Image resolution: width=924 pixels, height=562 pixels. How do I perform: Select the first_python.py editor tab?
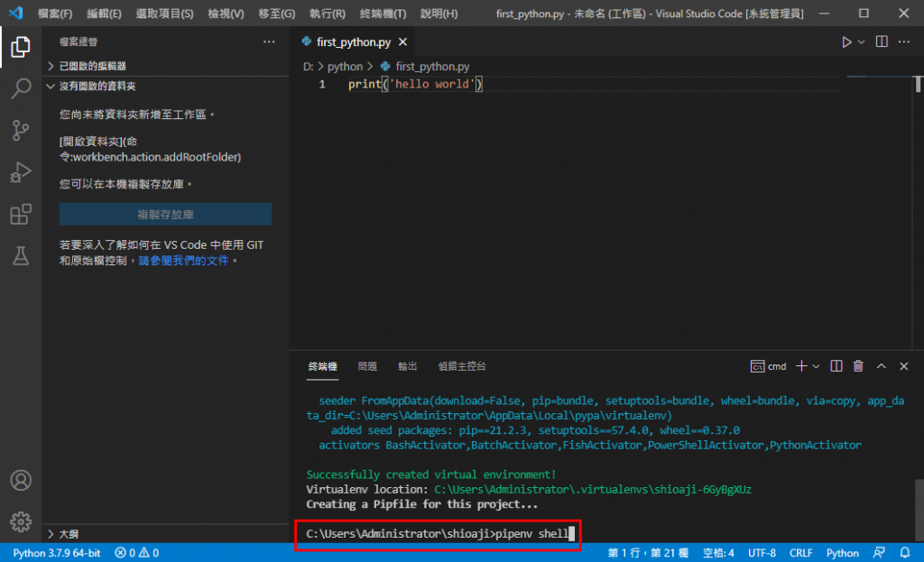(x=354, y=41)
